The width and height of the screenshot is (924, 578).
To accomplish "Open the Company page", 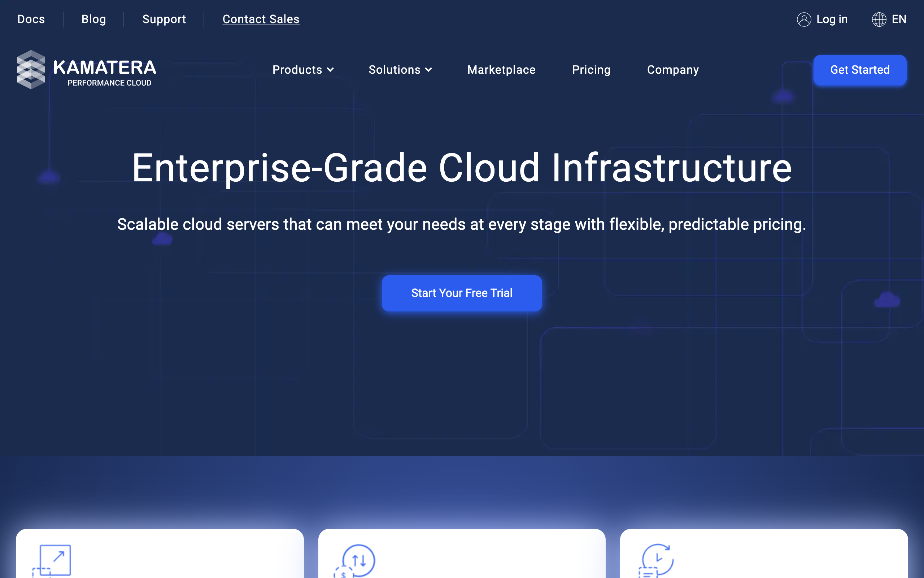I will tap(673, 70).
